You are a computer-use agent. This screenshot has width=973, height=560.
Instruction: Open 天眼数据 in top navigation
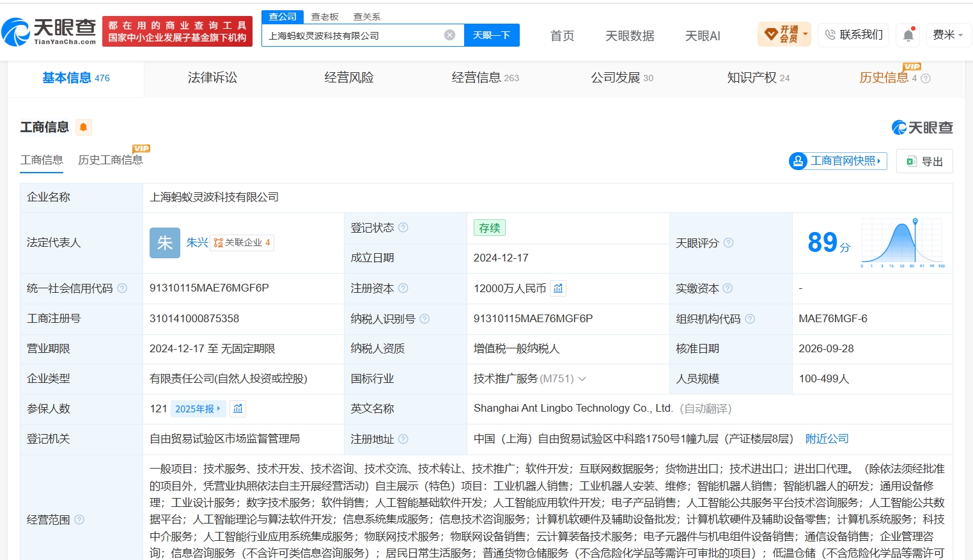tap(630, 36)
